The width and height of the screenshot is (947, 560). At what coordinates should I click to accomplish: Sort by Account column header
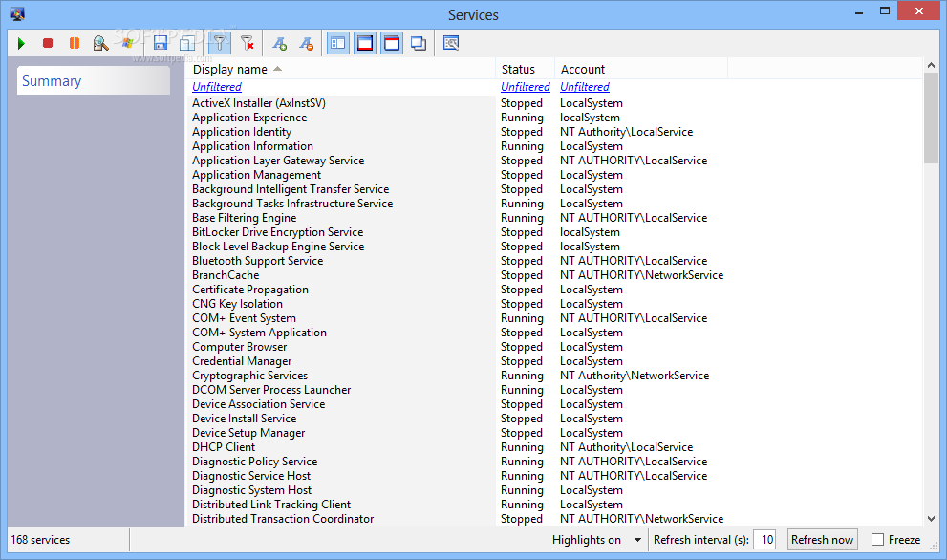pyautogui.click(x=641, y=70)
